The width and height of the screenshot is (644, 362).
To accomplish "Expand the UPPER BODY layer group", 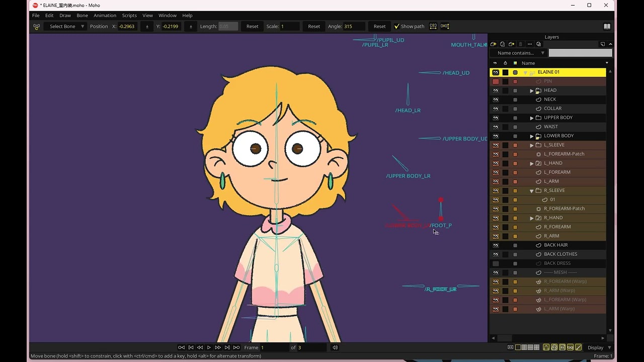I will (532, 118).
